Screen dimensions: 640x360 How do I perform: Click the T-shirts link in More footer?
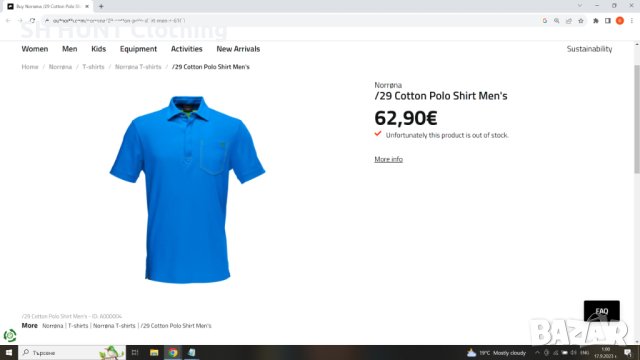78,326
